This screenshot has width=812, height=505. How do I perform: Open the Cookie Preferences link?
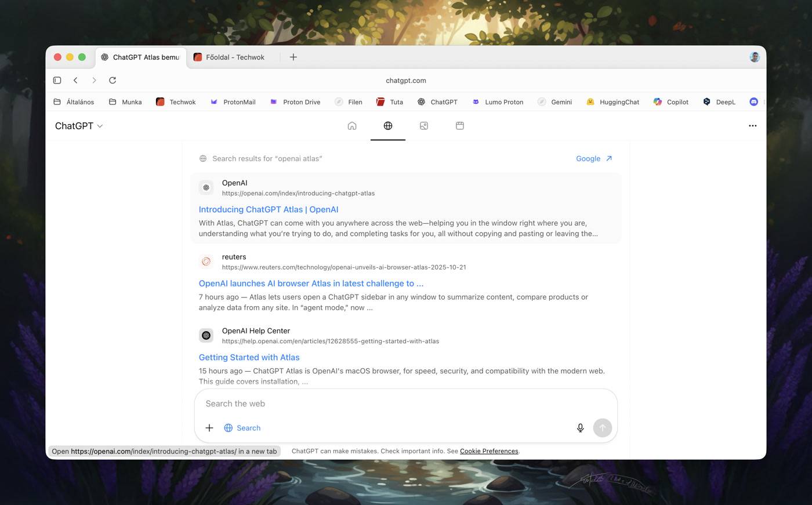click(489, 451)
